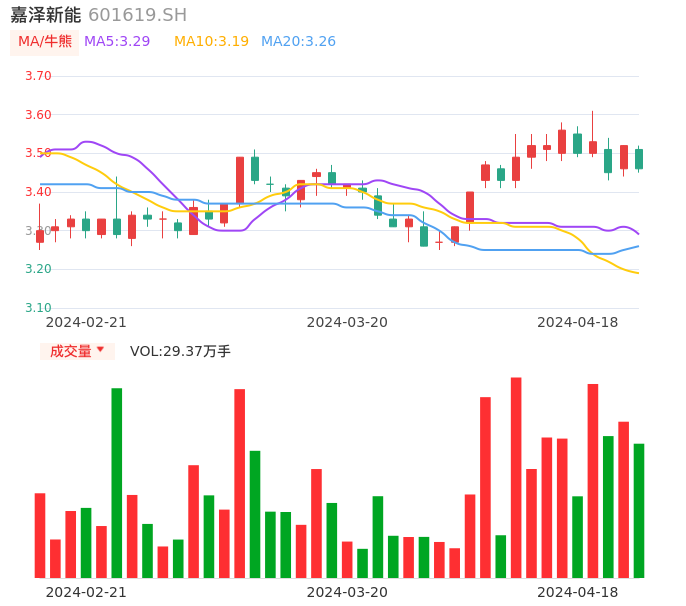Viewport: 686px width, 606px height.
Task: Click the stock code 601619.SH
Action: tap(137, 15)
